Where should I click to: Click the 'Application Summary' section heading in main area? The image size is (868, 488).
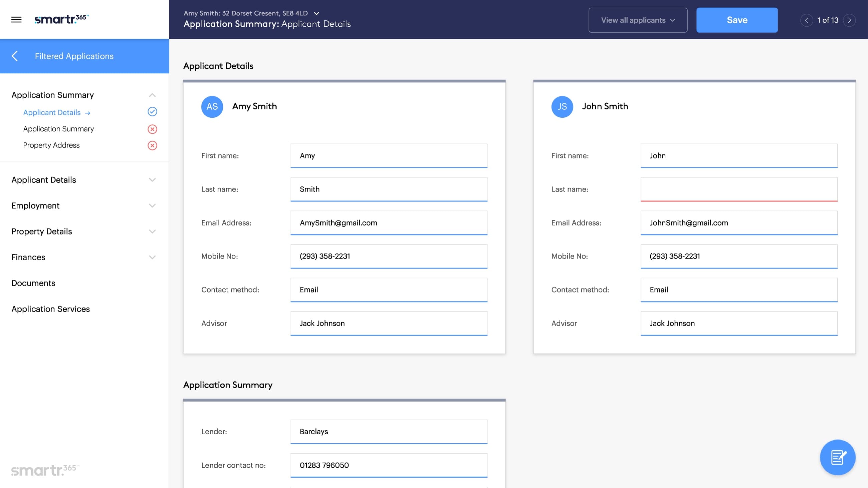228,385
